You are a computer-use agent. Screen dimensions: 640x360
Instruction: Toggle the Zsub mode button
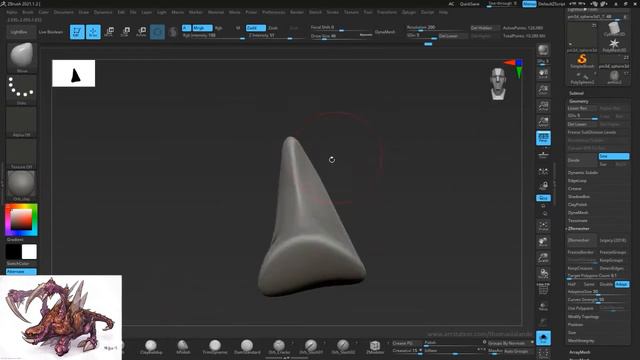pyautogui.click(x=273, y=28)
